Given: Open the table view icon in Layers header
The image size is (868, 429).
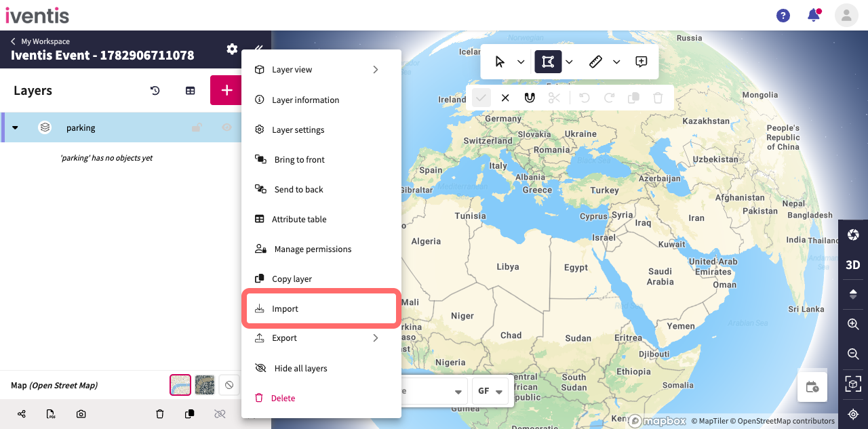Looking at the screenshot, I should tap(191, 91).
